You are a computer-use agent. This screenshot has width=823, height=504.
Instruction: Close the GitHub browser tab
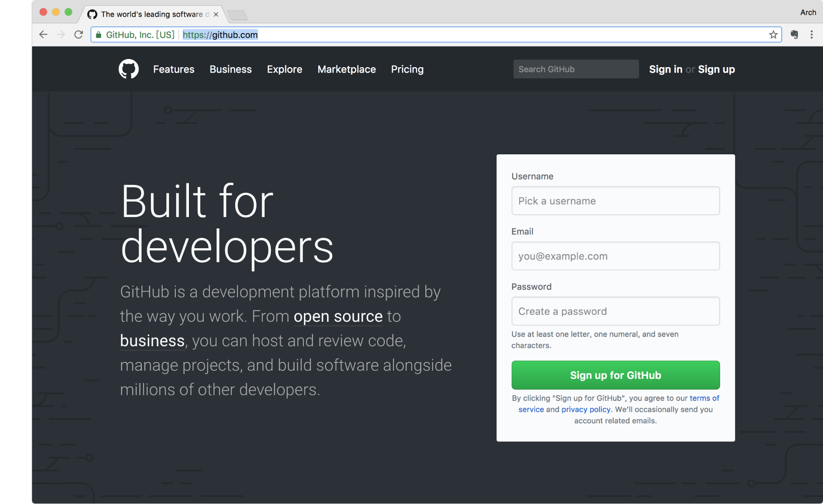(216, 14)
